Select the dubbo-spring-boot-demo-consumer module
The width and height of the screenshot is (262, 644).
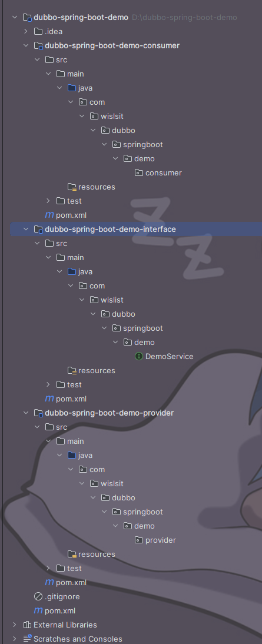tap(112, 45)
